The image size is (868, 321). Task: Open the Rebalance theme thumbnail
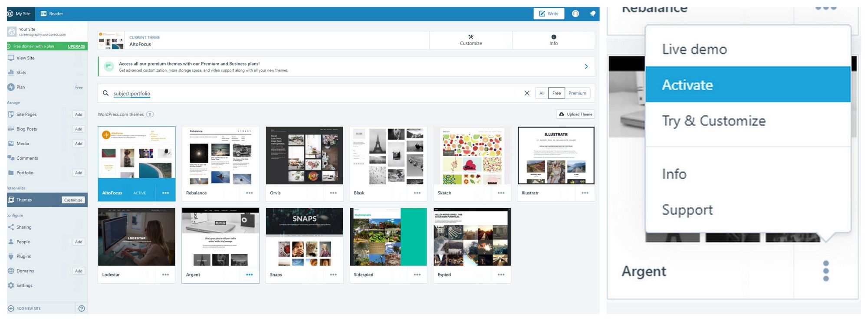(220, 156)
